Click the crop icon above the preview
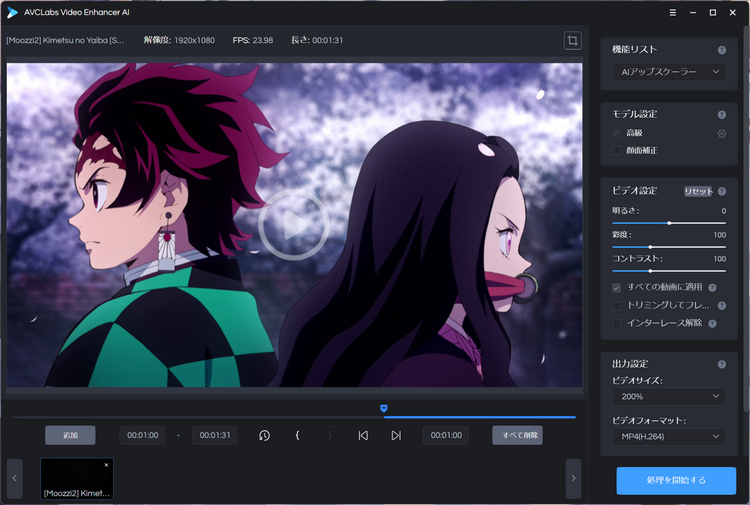The image size is (750, 505). click(x=573, y=40)
